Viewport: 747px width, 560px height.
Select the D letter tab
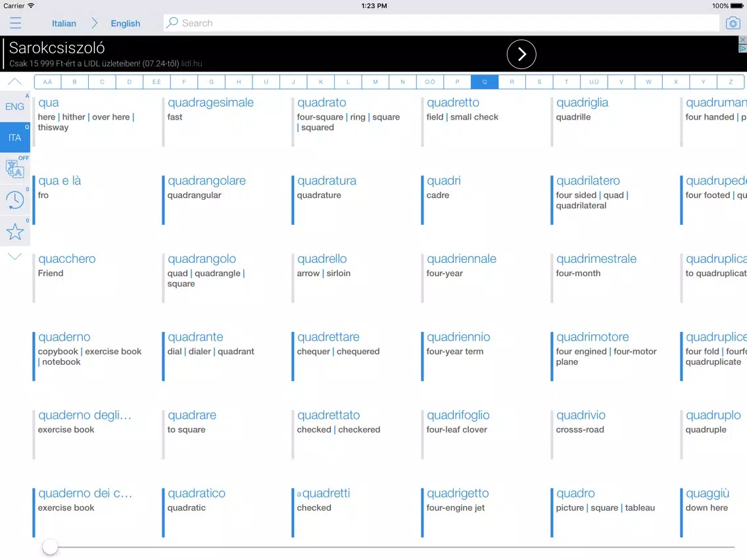click(129, 82)
